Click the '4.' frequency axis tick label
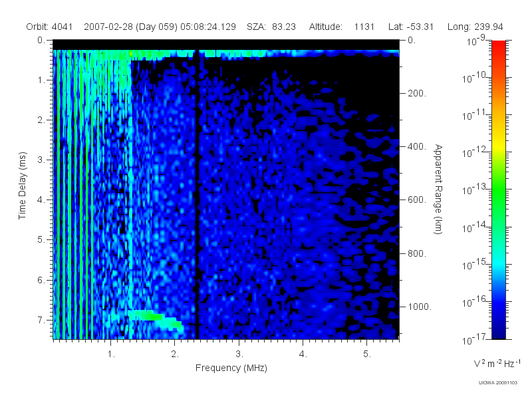532x399 pixels. coord(303,354)
